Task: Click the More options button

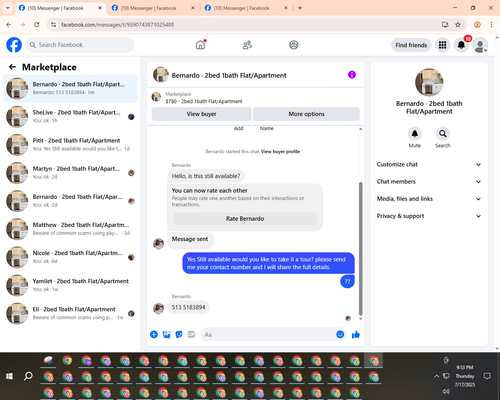Action: click(x=306, y=114)
